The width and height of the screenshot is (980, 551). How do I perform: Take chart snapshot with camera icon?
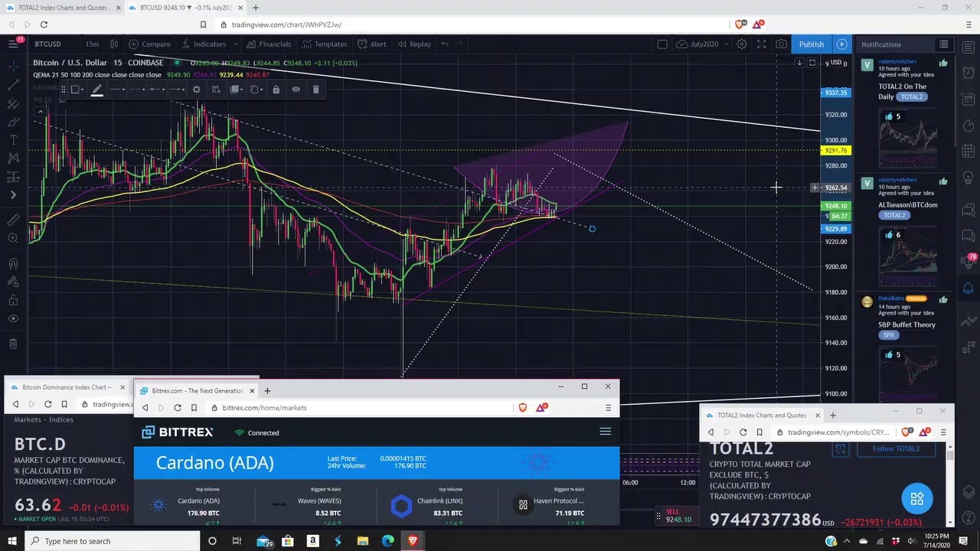point(781,44)
